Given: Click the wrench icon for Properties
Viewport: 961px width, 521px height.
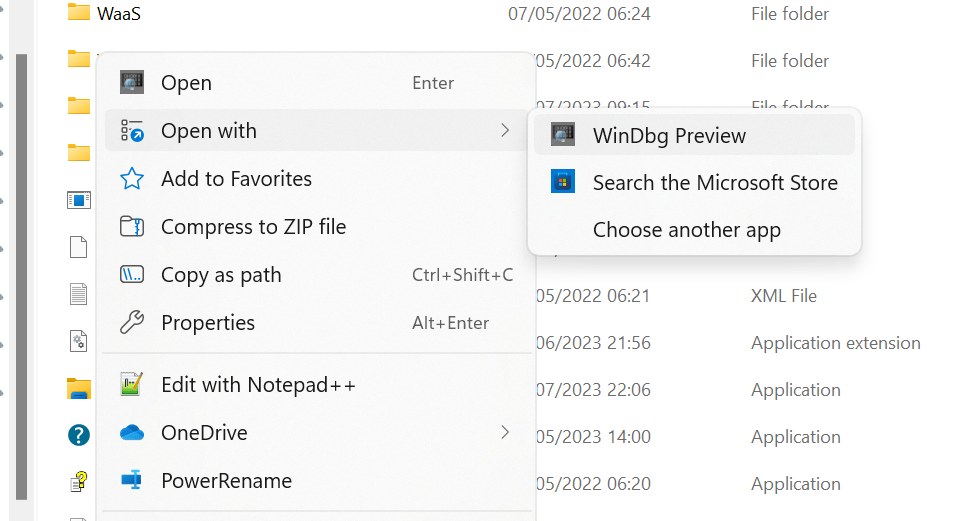Looking at the screenshot, I should 132,322.
